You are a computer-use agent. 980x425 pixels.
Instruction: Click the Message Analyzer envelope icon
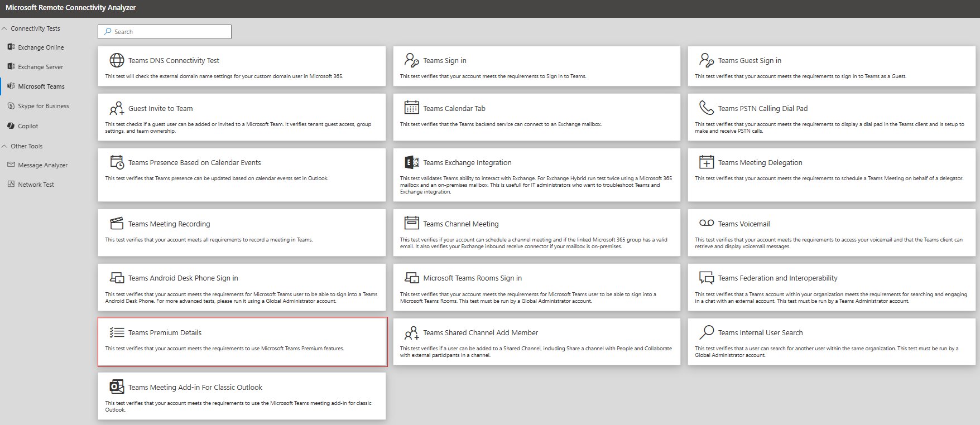11,165
